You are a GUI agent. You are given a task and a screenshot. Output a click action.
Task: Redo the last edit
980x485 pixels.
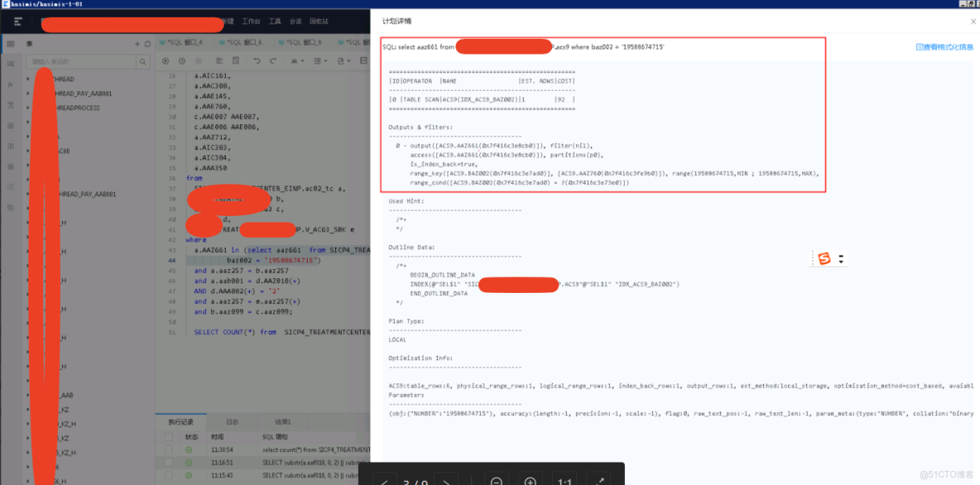click(273, 61)
